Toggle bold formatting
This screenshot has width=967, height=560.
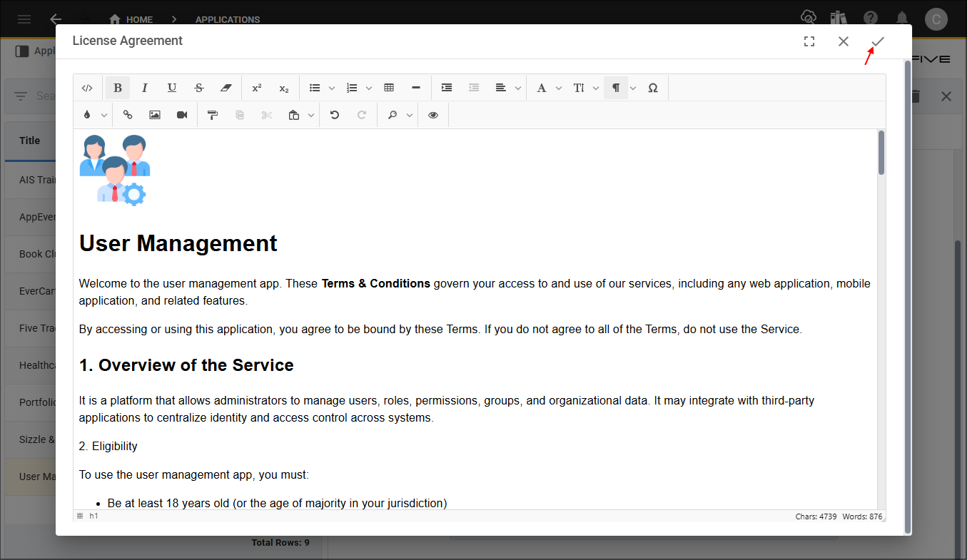point(118,88)
